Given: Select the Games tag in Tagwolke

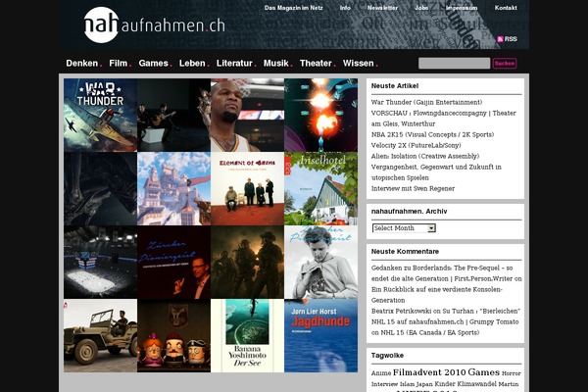Looking at the screenshot, I should click(484, 372).
